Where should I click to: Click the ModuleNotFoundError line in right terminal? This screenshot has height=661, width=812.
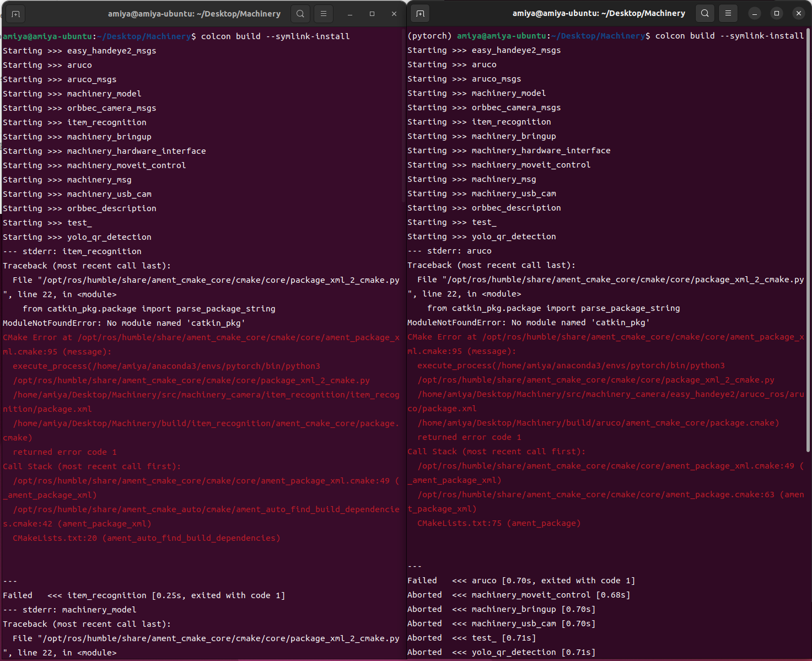pyautogui.click(x=528, y=322)
